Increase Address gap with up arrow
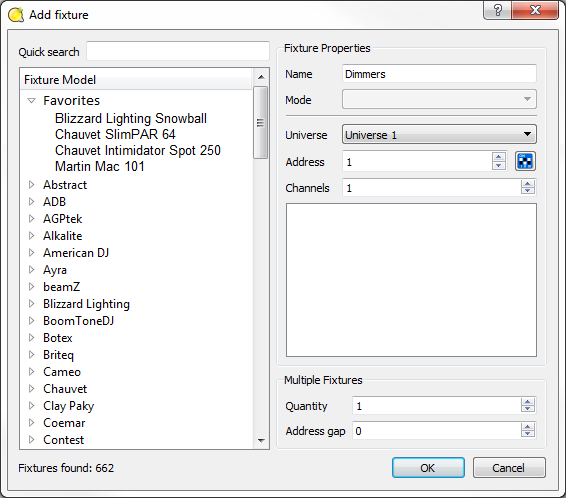Screen dimensions: 566x498 pos(528,427)
